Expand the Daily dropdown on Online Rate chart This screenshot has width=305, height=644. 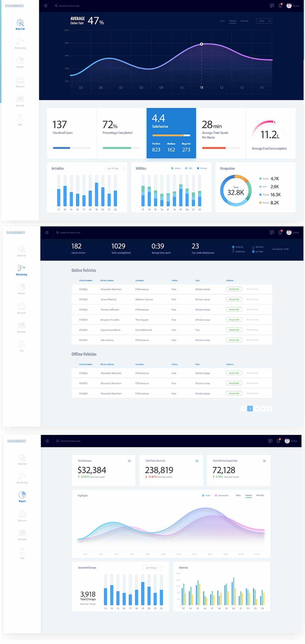(x=264, y=21)
